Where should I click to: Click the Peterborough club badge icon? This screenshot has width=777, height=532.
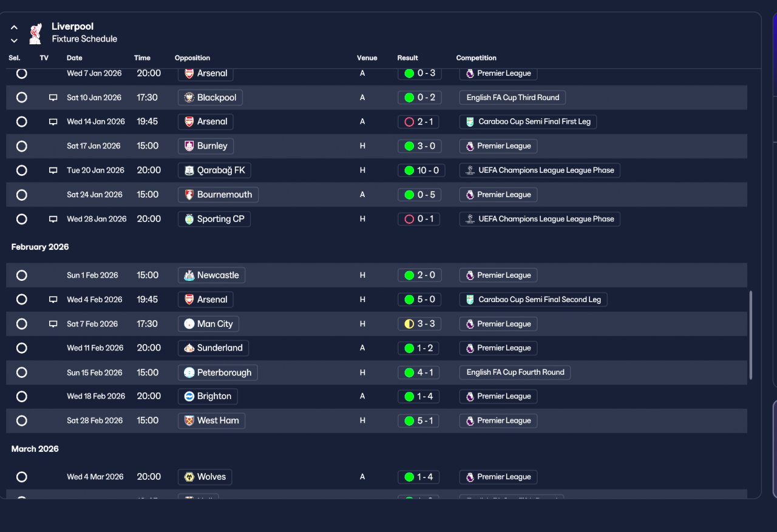tap(189, 372)
